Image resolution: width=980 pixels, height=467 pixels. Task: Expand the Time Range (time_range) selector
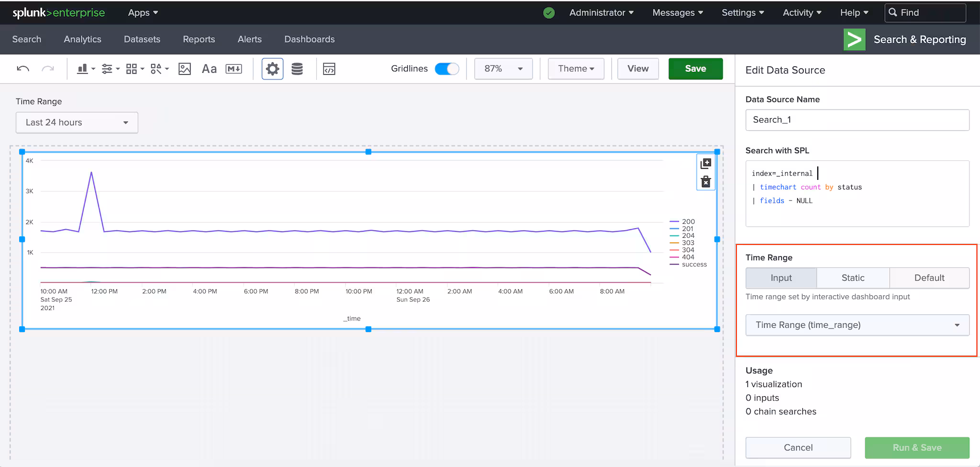tap(857, 325)
